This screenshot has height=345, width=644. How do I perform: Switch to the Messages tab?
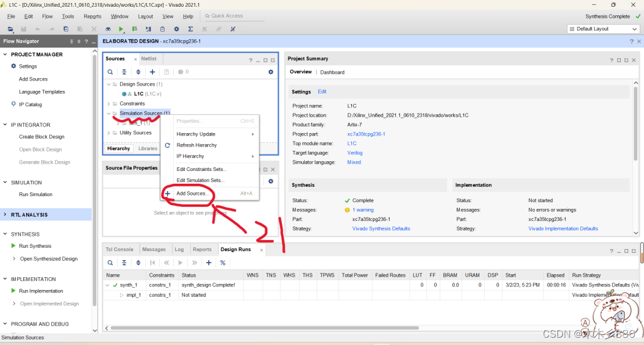tap(154, 249)
